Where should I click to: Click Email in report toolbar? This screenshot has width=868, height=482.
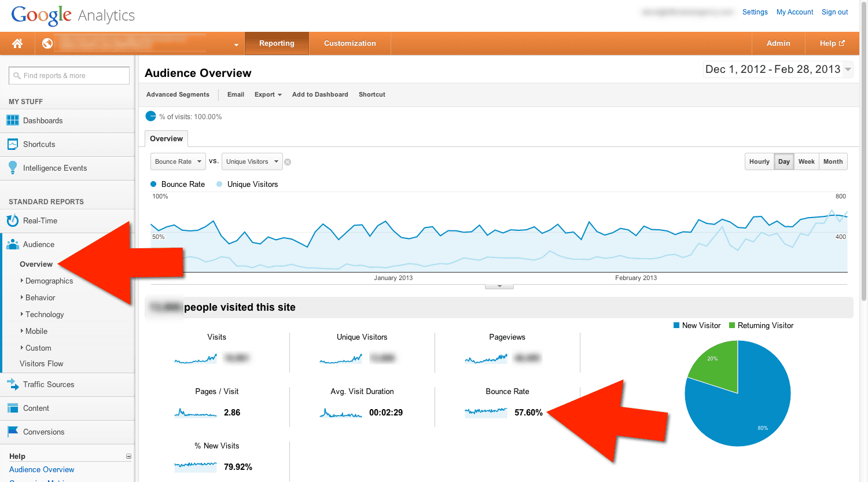(x=236, y=94)
